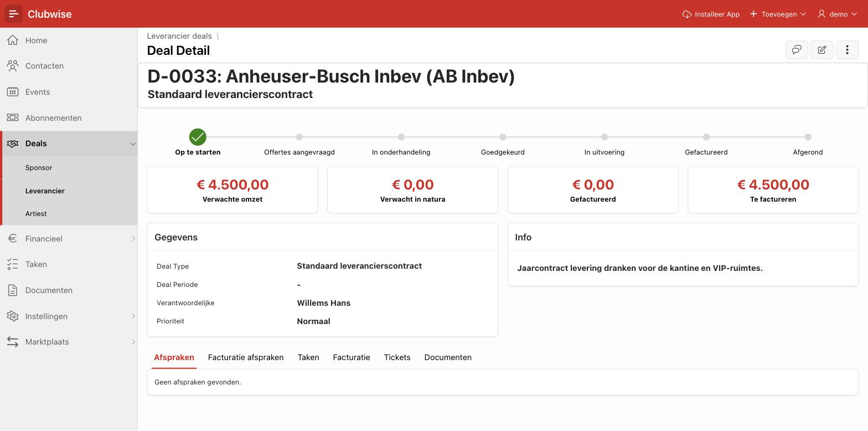This screenshot has width=868, height=431.
Task: Open the three-dot more actions menu
Action: click(x=847, y=50)
